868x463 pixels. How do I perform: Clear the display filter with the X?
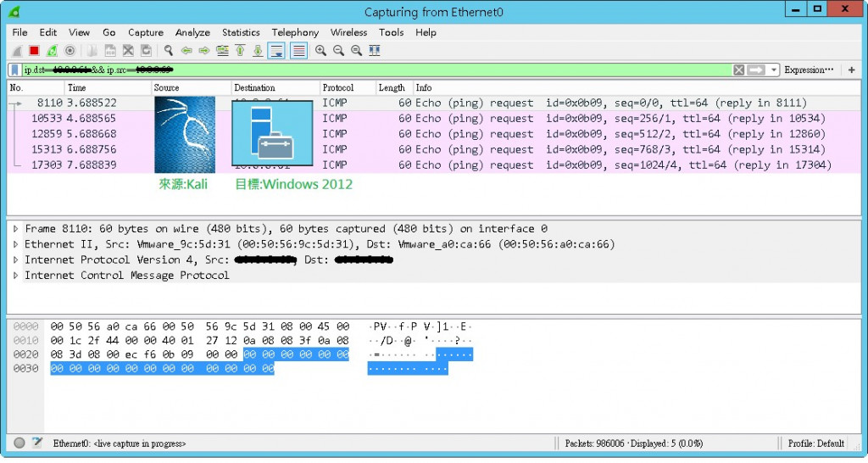738,70
